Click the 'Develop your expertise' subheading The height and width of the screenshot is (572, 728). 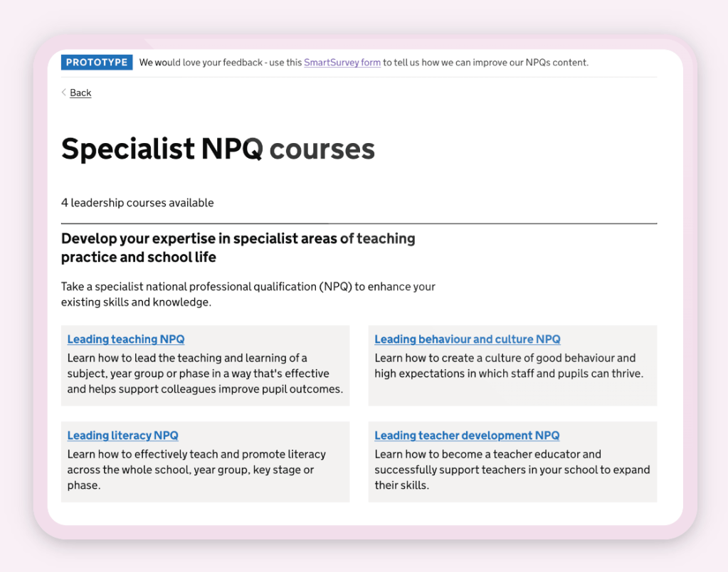(x=238, y=248)
